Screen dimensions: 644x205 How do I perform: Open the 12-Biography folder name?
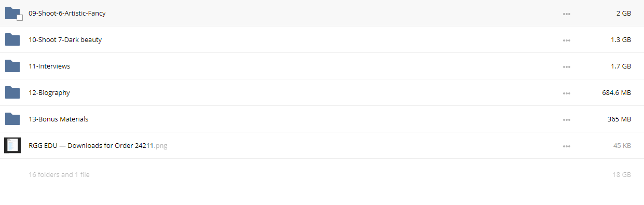49,92
